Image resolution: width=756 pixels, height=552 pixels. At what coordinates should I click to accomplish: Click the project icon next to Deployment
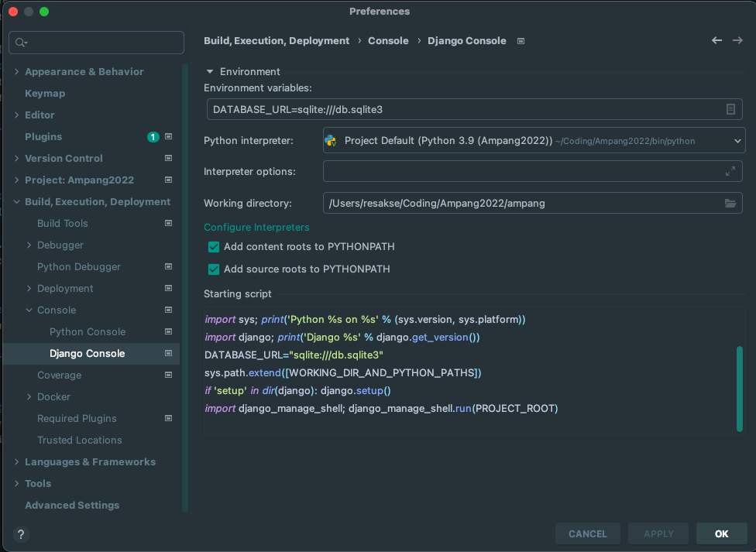click(x=168, y=288)
